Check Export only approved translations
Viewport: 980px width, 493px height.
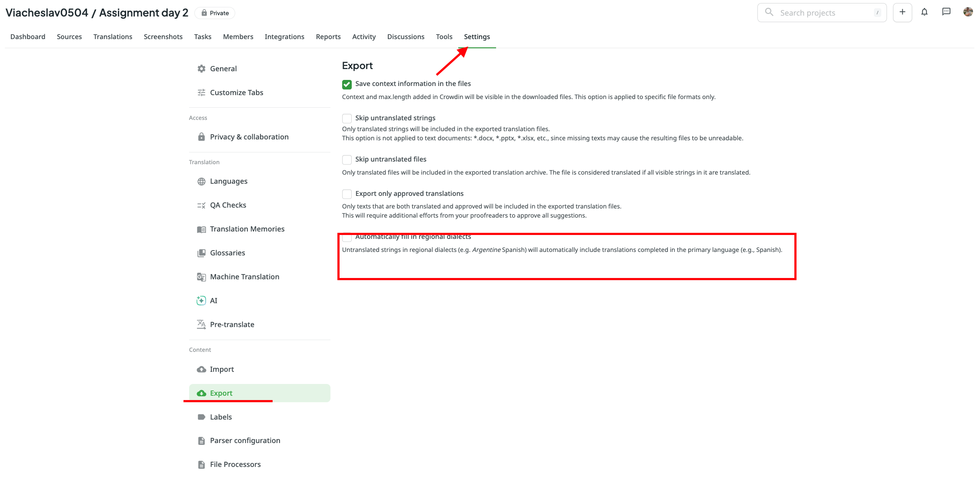click(347, 194)
